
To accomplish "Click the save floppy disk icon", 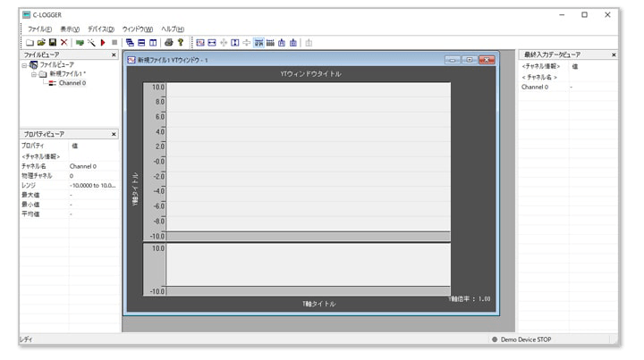I will coord(53,42).
